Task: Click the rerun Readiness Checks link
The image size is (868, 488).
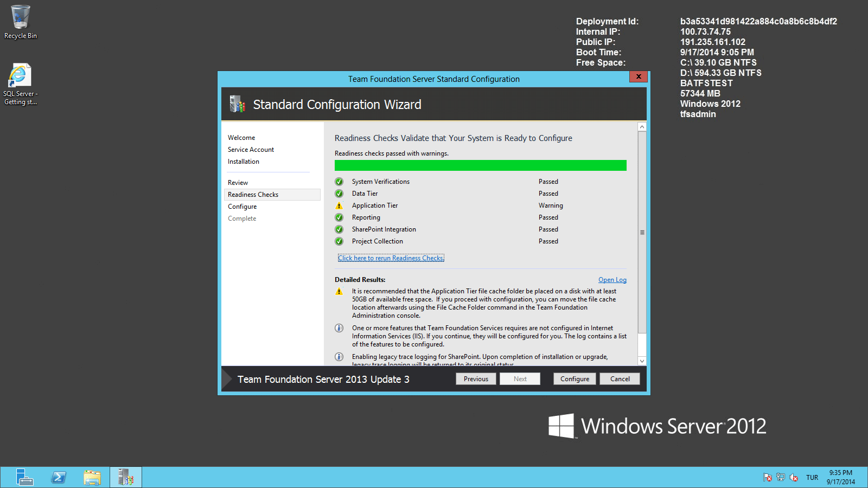Action: [x=390, y=258]
